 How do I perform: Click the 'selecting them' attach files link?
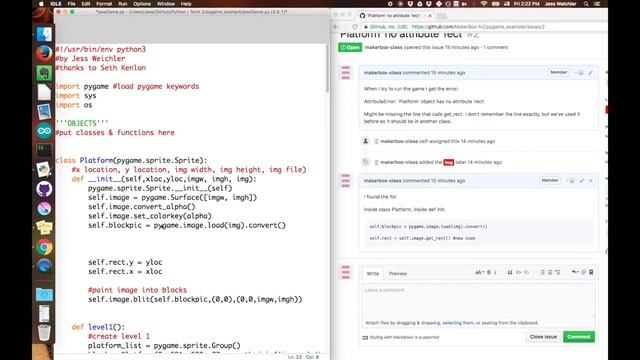458,323
